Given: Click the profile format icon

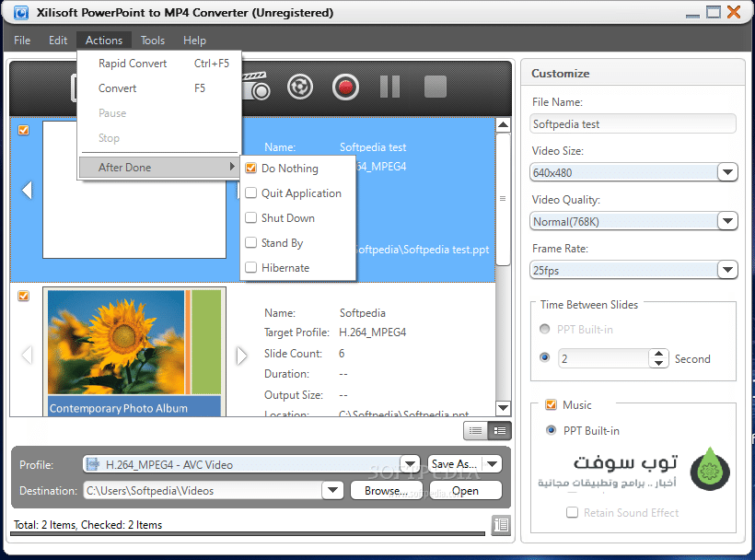Looking at the screenshot, I should 92,464.
